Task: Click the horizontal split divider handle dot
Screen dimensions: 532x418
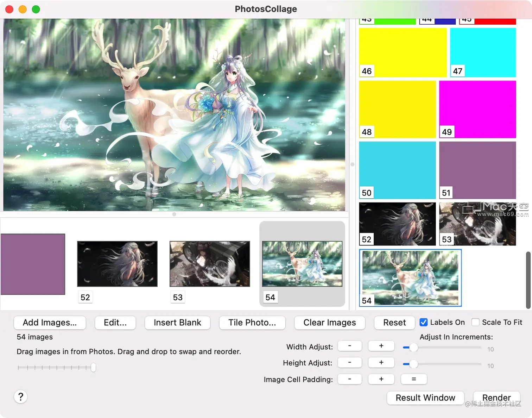Action: pos(174,214)
